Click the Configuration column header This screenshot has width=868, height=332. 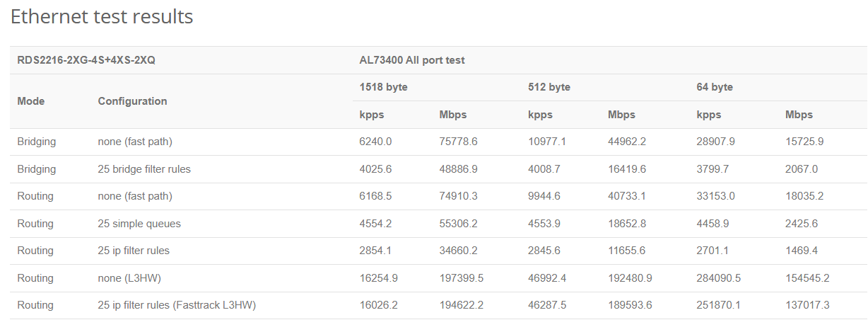coord(132,101)
